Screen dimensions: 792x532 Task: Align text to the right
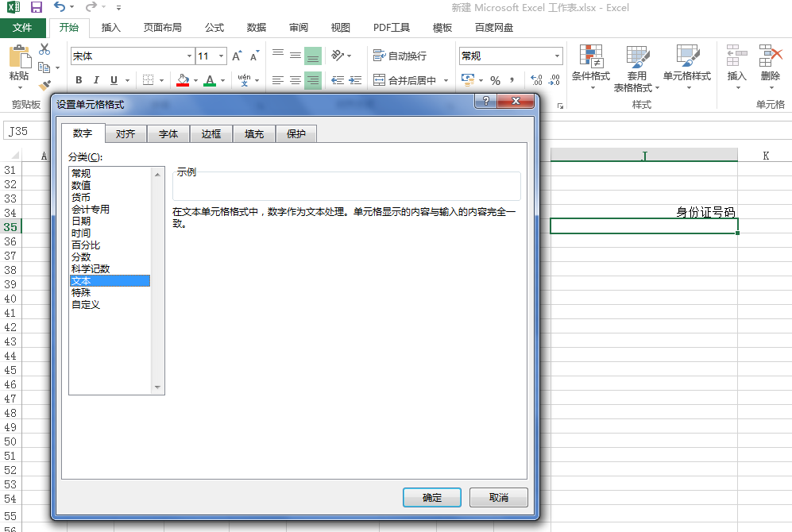point(313,80)
